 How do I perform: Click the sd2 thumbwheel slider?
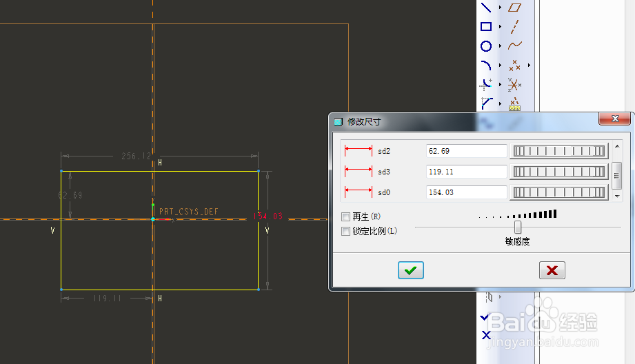[x=559, y=151]
